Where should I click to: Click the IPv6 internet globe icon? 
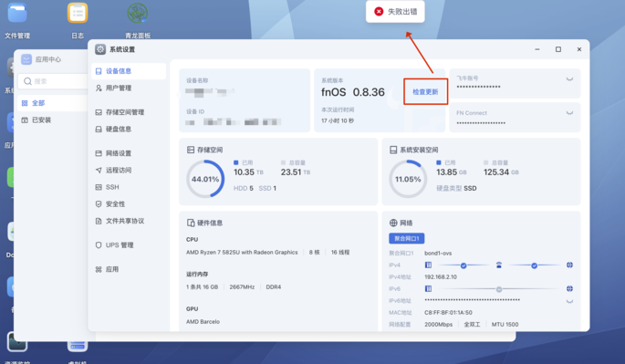click(569, 288)
